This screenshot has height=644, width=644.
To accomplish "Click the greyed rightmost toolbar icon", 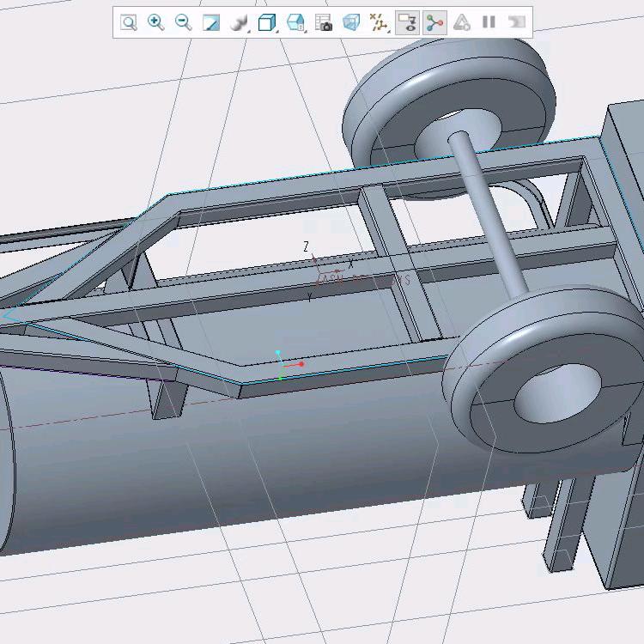I will (517, 22).
